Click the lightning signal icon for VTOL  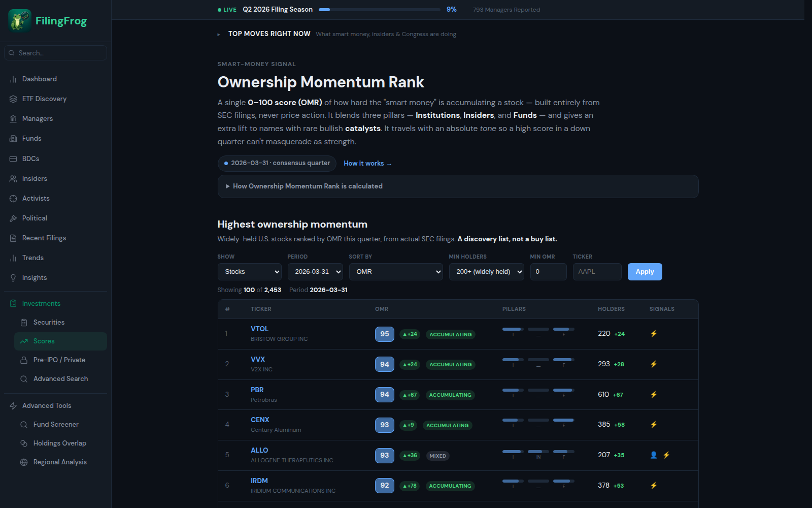tap(654, 334)
